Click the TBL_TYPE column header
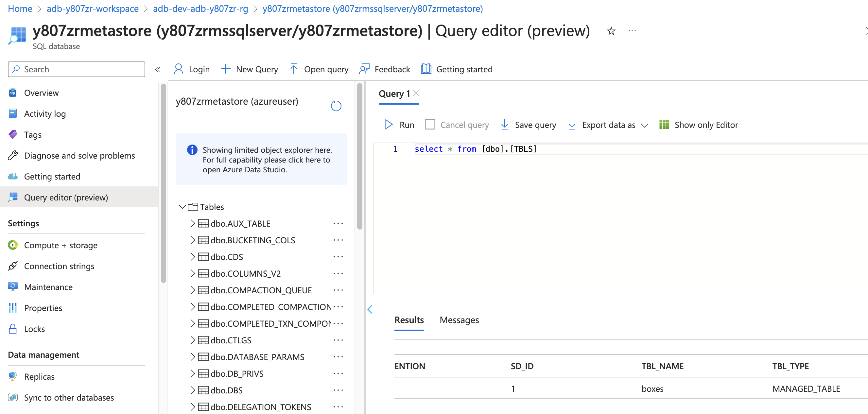This screenshot has height=414, width=868. pyautogui.click(x=790, y=366)
